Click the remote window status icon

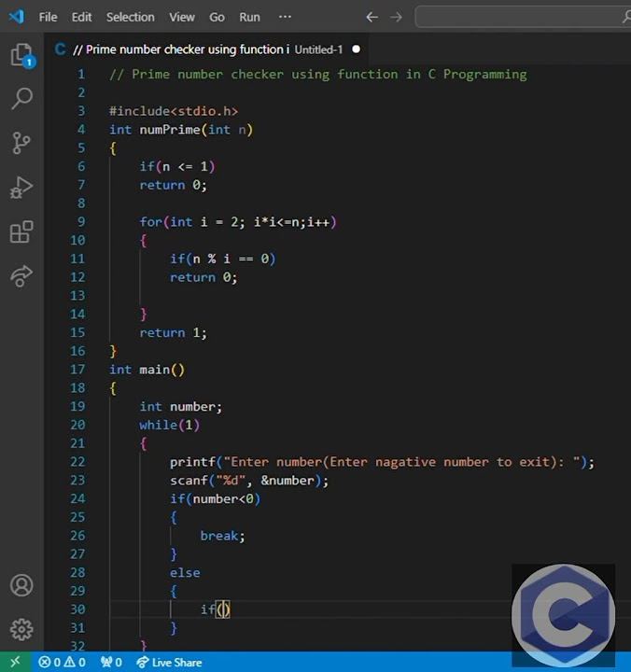click(15, 662)
